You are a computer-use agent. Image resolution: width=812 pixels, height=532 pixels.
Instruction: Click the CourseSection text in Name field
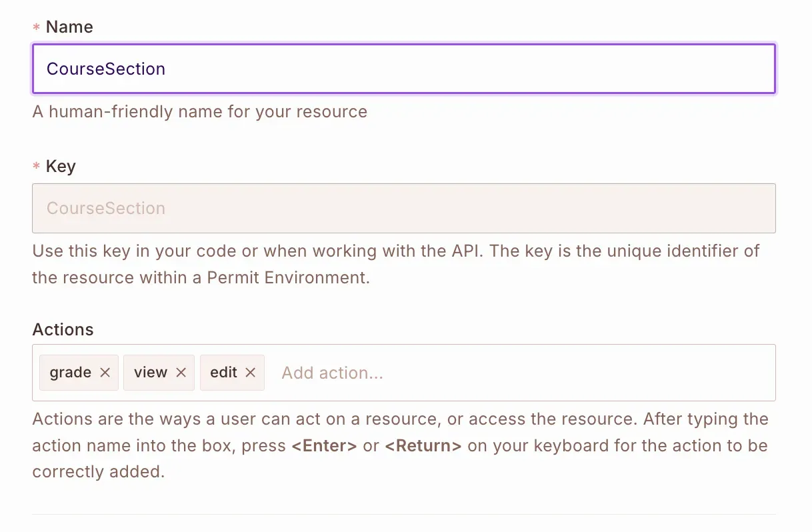105,69
